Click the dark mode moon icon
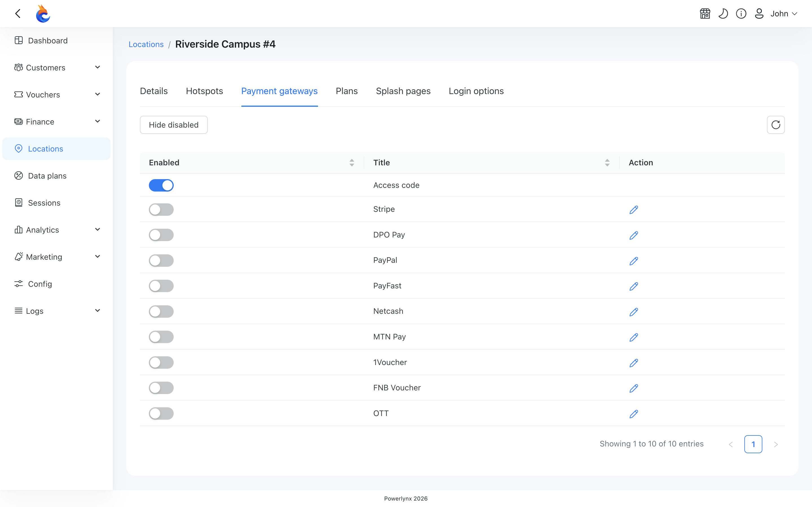 (723, 14)
